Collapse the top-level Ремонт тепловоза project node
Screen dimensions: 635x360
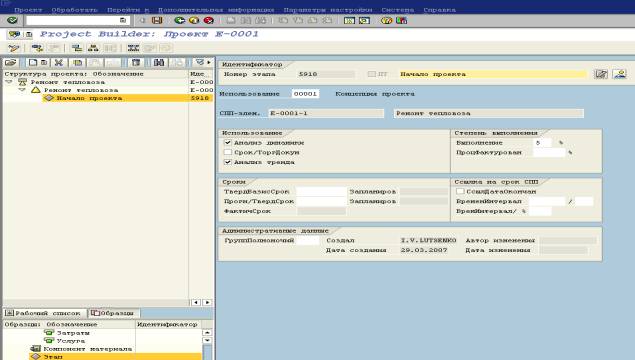(x=9, y=82)
